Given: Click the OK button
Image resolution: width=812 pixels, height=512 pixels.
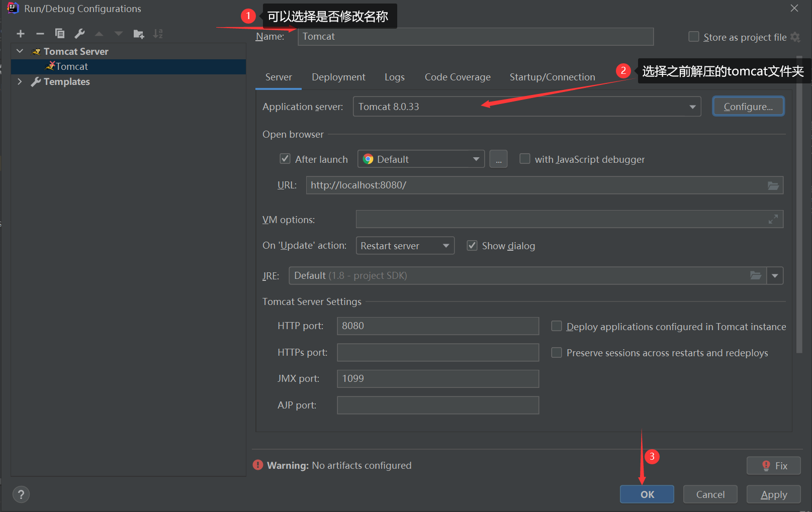Looking at the screenshot, I should click(x=647, y=494).
